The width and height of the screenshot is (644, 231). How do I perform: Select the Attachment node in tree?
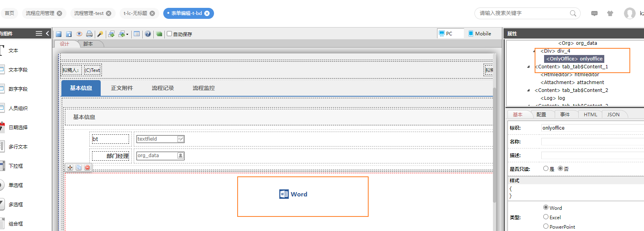click(572, 82)
